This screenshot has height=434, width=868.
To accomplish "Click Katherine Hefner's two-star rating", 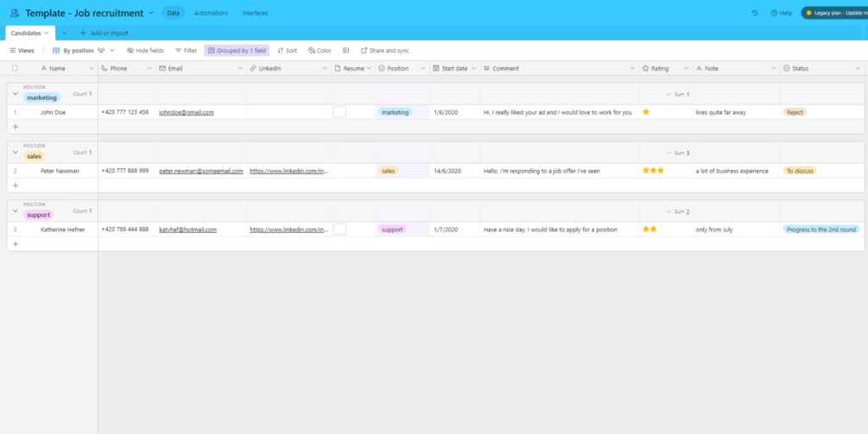I will tap(649, 229).
